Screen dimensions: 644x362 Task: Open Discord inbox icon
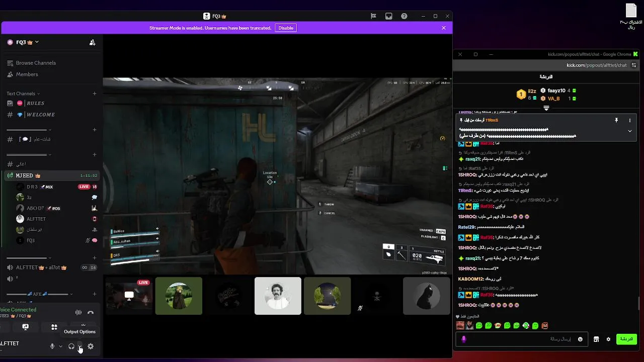[x=388, y=16]
